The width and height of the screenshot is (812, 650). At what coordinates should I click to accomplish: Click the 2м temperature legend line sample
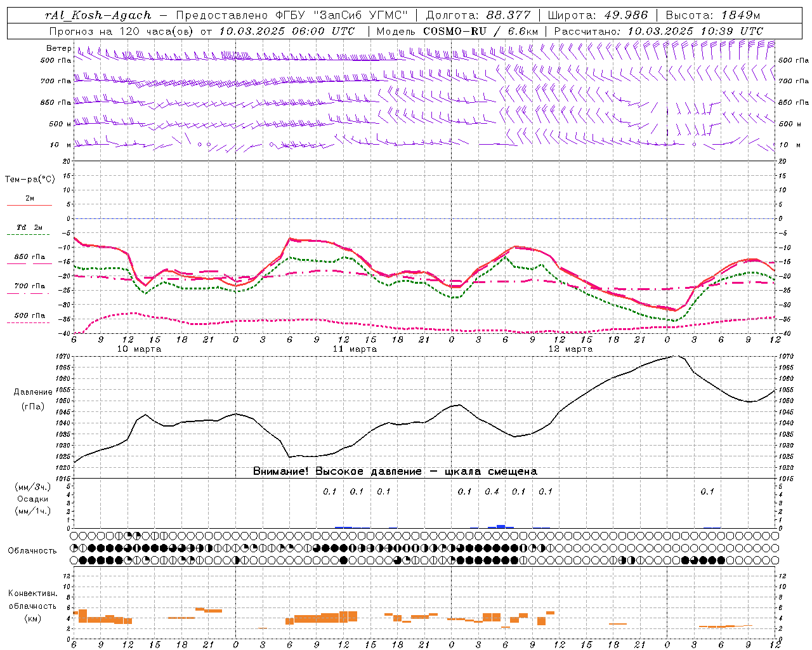[29, 206]
